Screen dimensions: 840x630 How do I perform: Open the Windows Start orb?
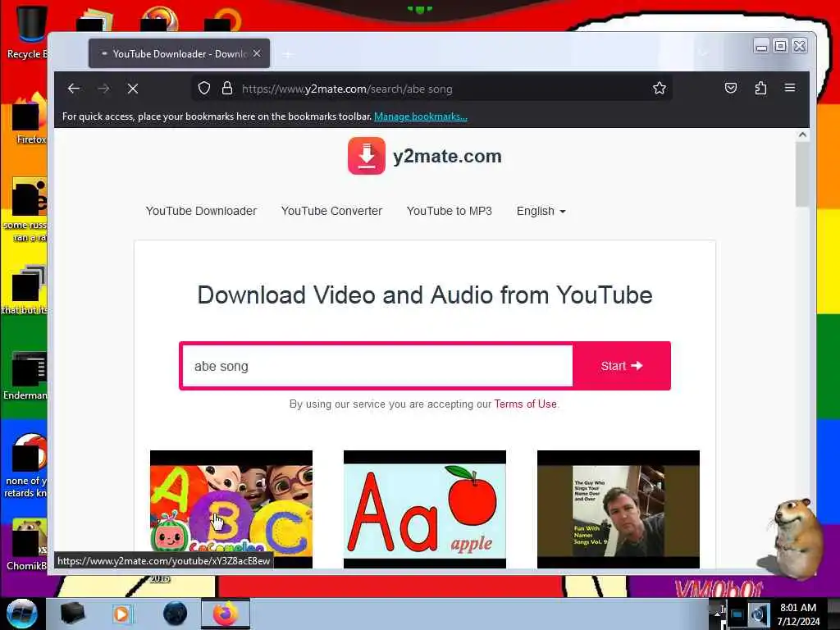pos(21,614)
